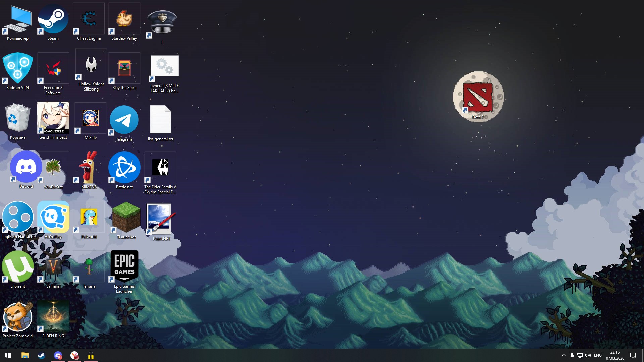Open the notification center button

click(x=633, y=355)
